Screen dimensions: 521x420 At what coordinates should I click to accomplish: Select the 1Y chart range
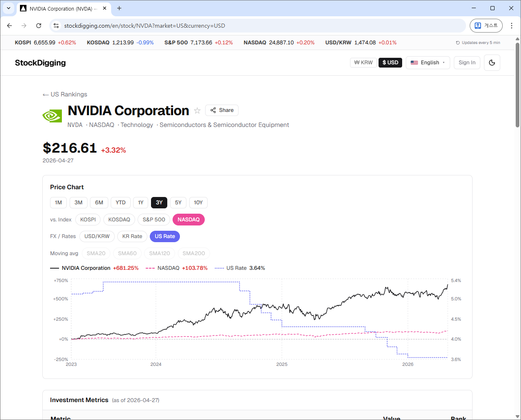pyautogui.click(x=140, y=203)
